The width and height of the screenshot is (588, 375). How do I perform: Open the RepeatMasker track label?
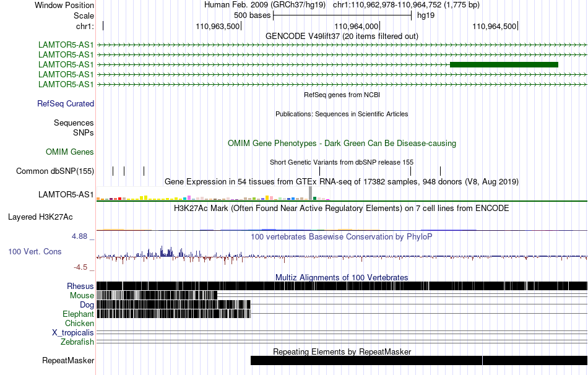tap(68, 360)
